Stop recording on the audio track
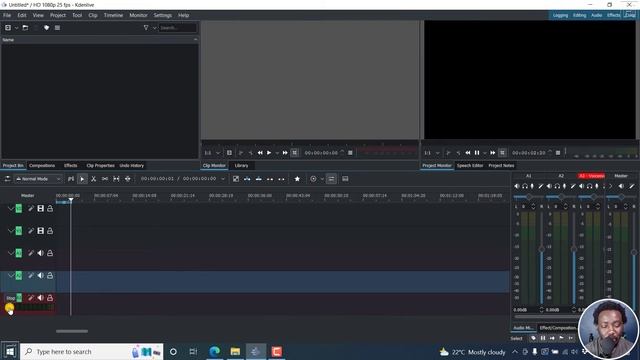 (11, 298)
